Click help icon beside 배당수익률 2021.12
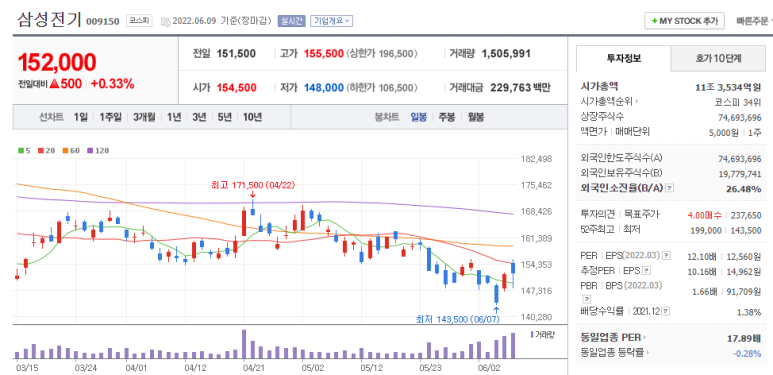 (x=666, y=311)
